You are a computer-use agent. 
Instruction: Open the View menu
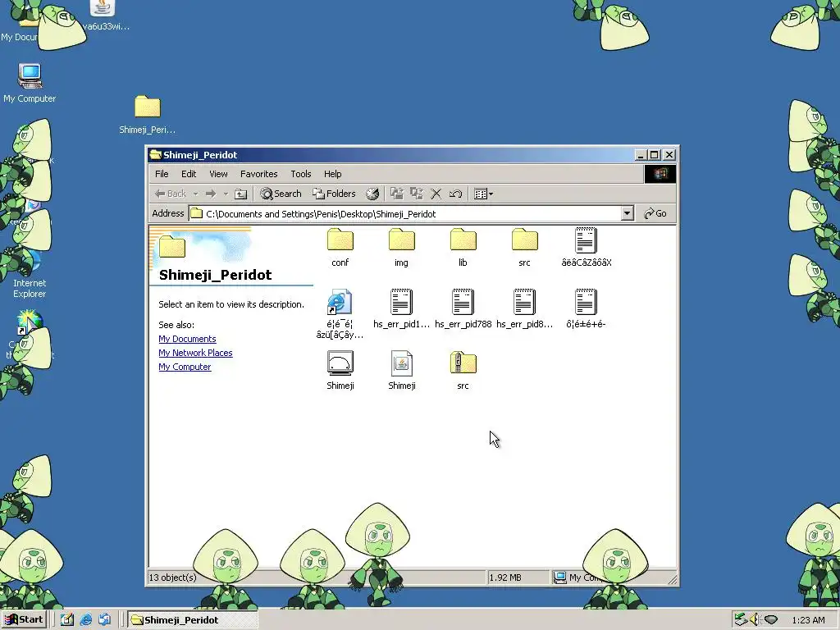[x=218, y=174]
